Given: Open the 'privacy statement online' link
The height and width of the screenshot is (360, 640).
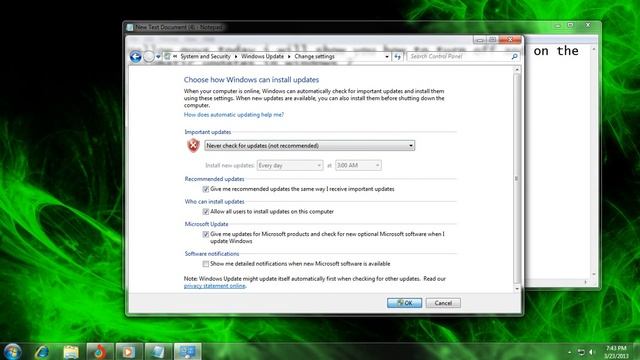Looking at the screenshot, I should coord(215,286).
